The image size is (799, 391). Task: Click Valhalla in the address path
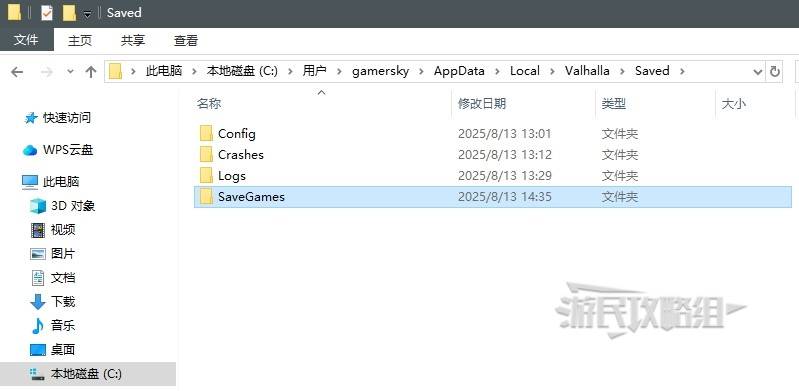[x=587, y=71]
